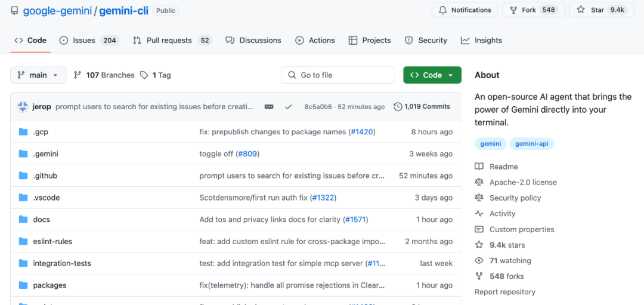Click the Notifications bell icon
The height and width of the screenshot is (305, 644).
coord(442,10)
